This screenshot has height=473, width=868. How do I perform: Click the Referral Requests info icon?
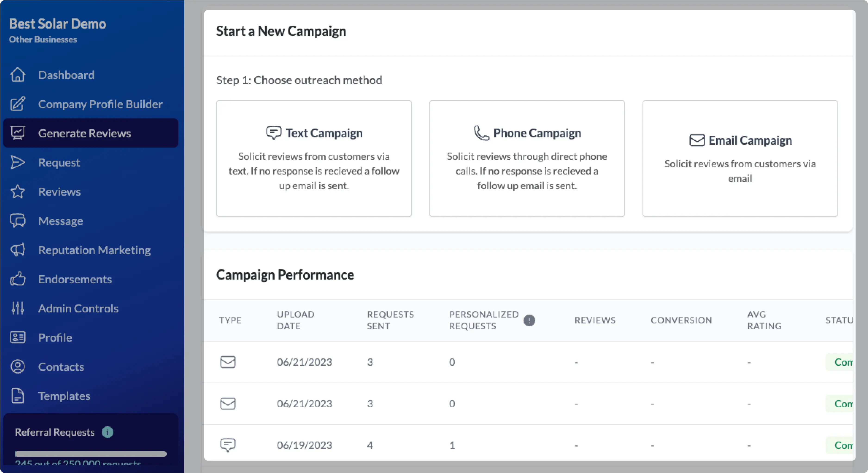tap(107, 432)
